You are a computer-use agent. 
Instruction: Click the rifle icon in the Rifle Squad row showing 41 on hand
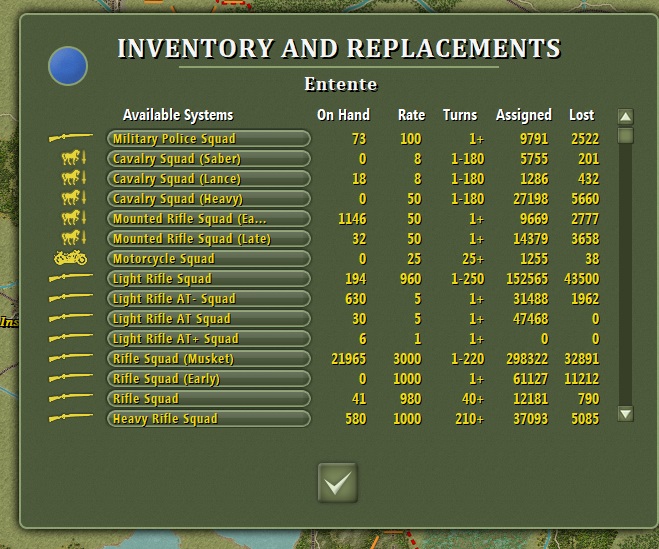71,398
